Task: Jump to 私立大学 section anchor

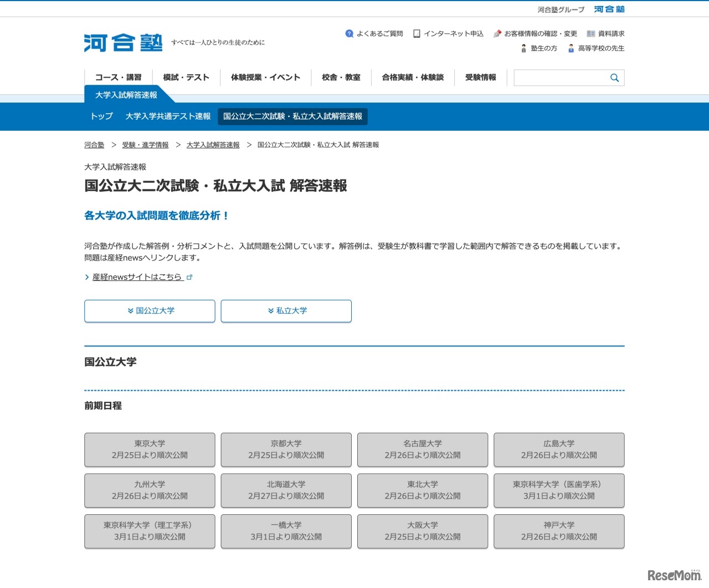Action: 286,311
